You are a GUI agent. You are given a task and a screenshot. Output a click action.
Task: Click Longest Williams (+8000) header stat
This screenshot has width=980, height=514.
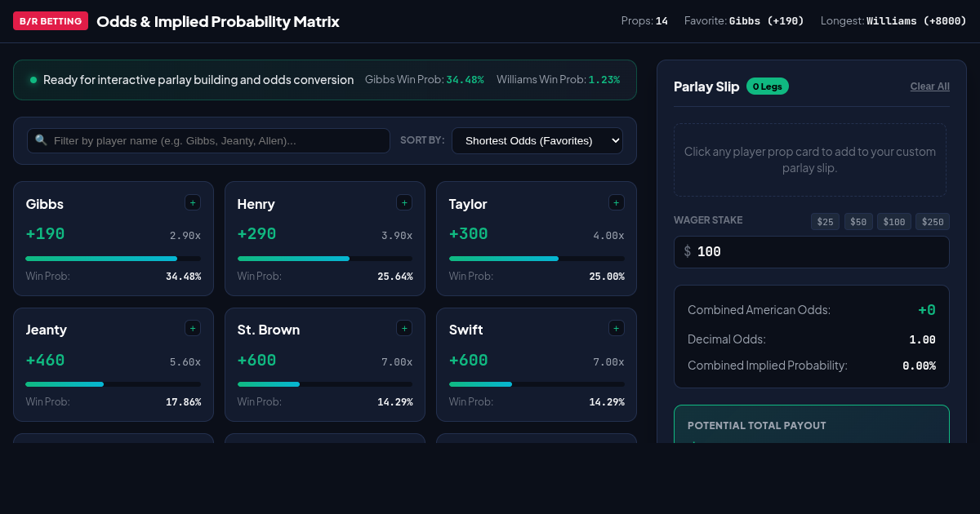[x=893, y=21]
